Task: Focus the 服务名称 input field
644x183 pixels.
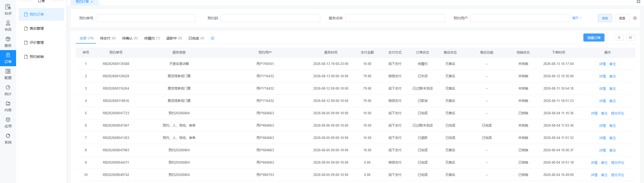Action: point(395,18)
